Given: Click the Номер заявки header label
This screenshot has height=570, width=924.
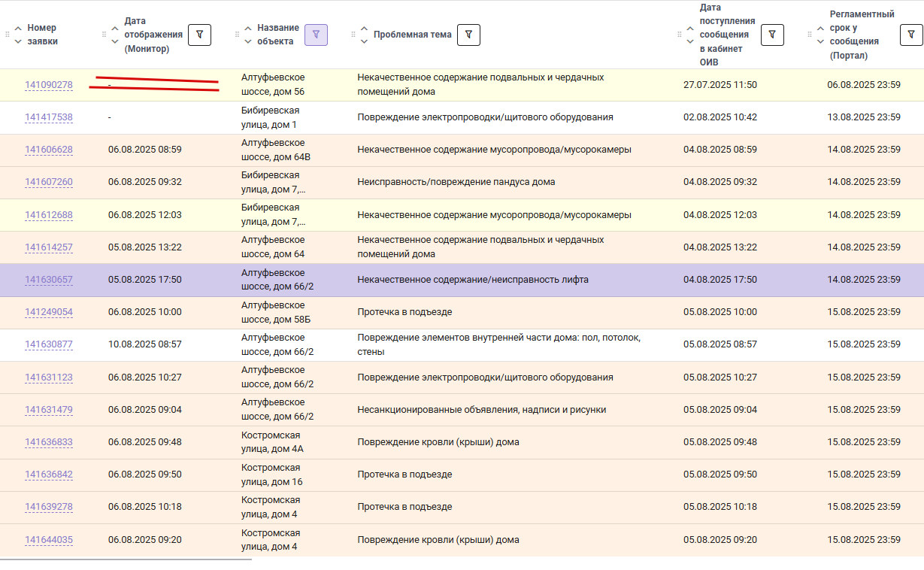Looking at the screenshot, I should coord(43,35).
